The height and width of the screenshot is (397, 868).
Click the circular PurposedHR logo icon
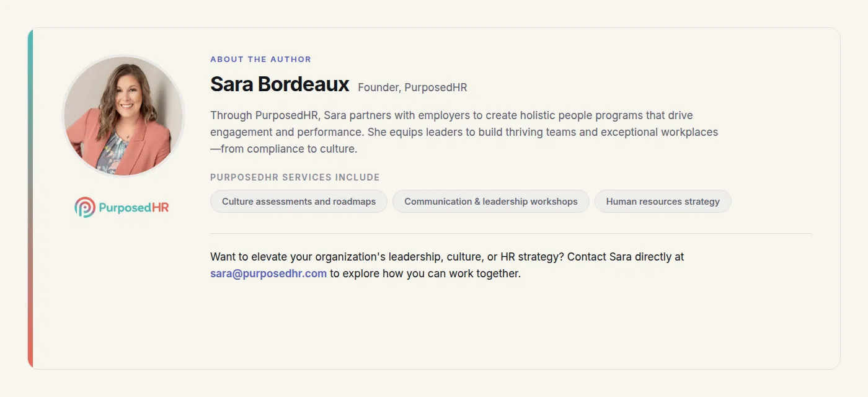tap(84, 207)
